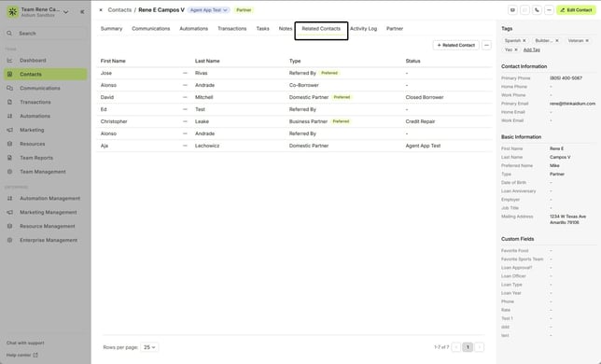Click the Contacts breadcrumb link
This screenshot has width=601, height=364.
point(119,10)
